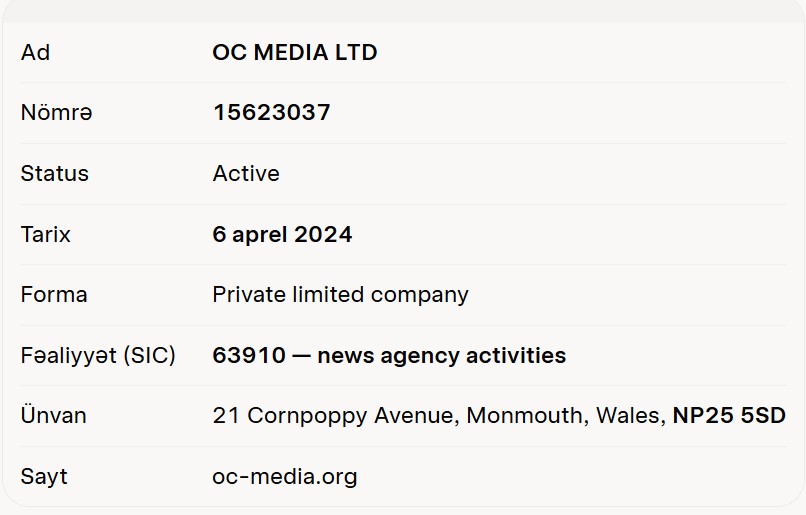Screen dimensions: 806x515
Task: Click the Active status value
Action: pyautogui.click(x=246, y=173)
